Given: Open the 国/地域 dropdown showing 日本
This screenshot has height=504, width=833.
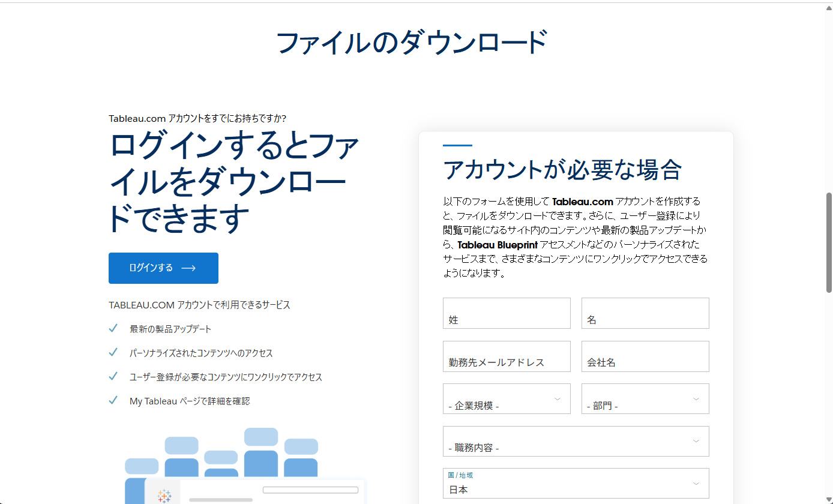Looking at the screenshot, I should tap(576, 484).
